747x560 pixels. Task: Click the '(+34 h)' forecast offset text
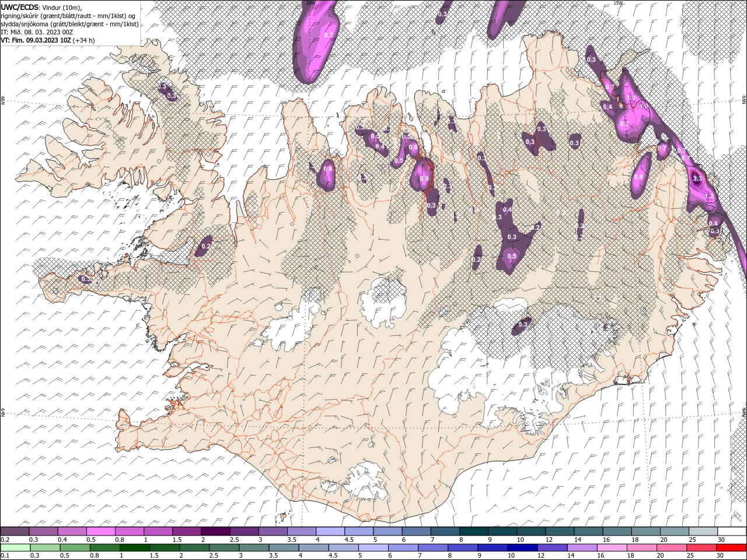(x=84, y=40)
